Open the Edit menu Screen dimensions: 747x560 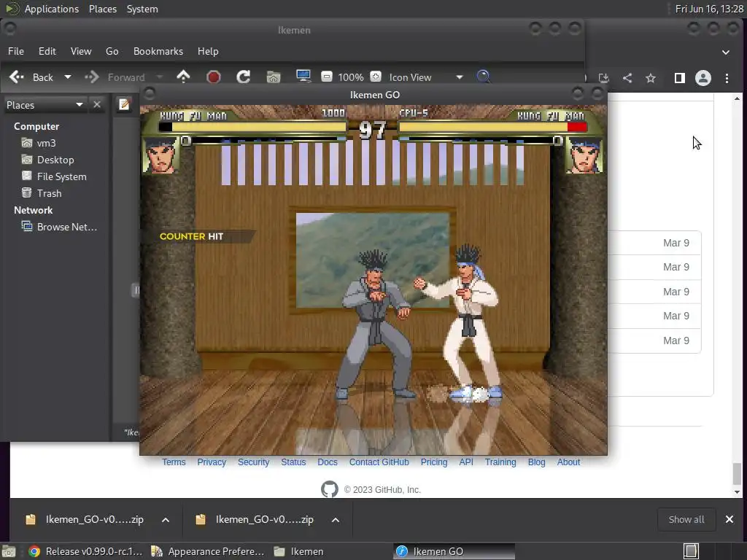pyautogui.click(x=47, y=51)
